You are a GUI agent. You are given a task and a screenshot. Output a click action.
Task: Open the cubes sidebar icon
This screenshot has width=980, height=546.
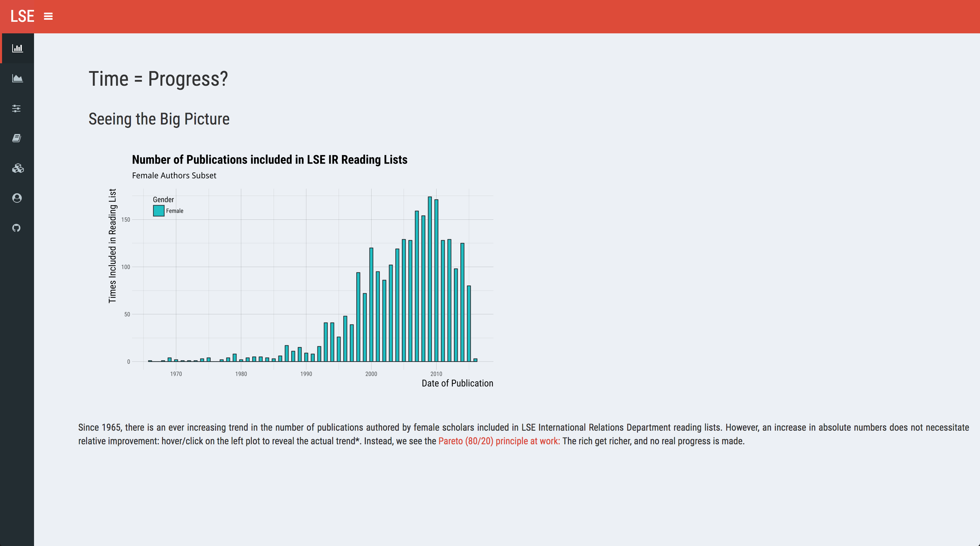coord(17,168)
